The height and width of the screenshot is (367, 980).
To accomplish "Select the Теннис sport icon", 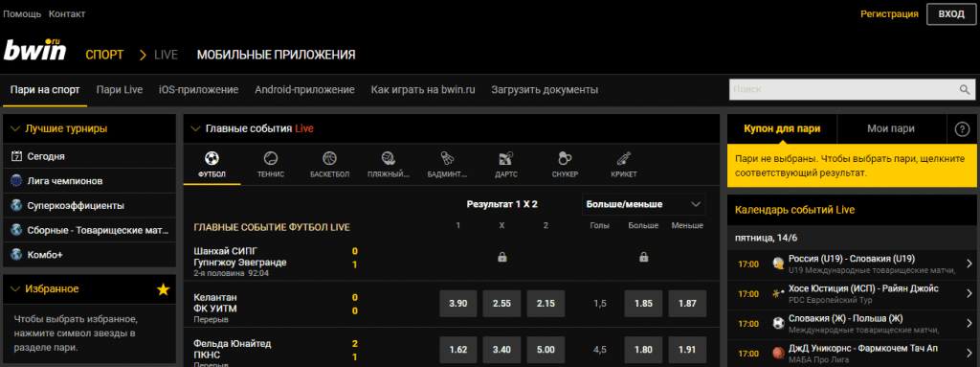I will pyautogui.click(x=271, y=158).
